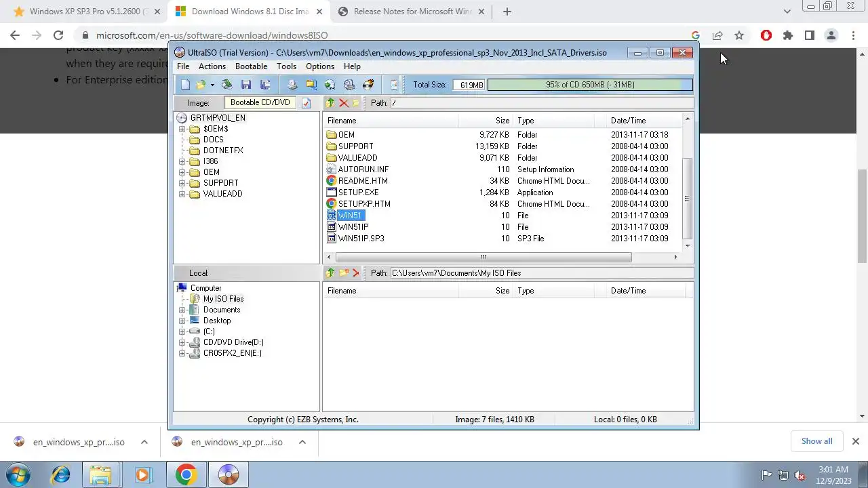This screenshot has width=868, height=488.
Task: Click the folder-with-monitor toolbar icon
Action: [x=311, y=85]
